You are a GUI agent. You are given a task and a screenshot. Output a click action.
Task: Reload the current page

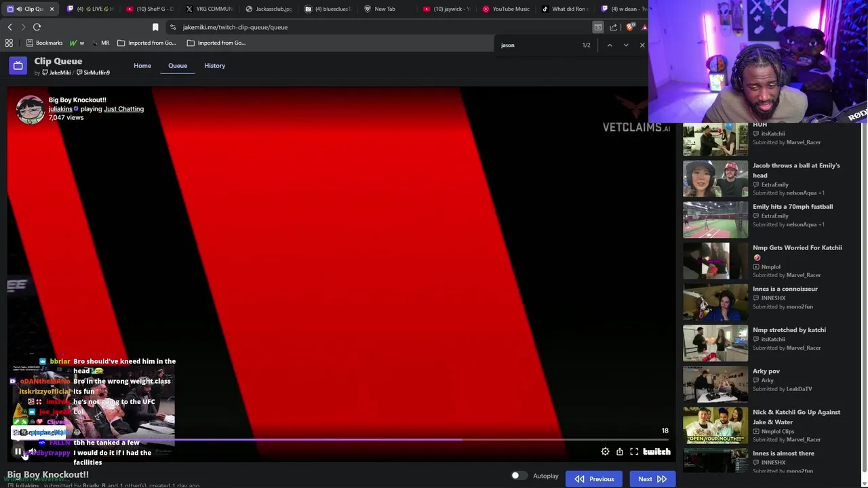point(37,27)
